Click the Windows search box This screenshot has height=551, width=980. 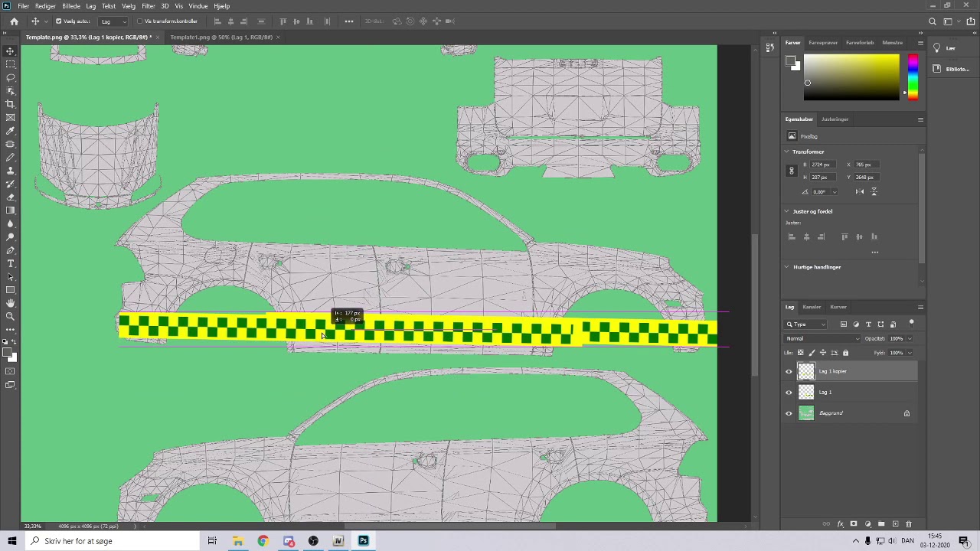[x=112, y=541]
